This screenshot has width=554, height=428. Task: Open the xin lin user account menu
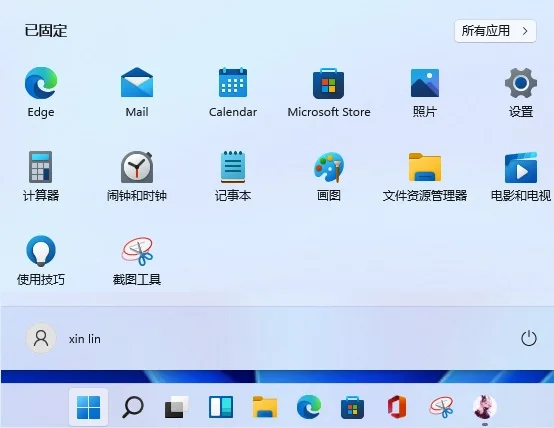64,338
